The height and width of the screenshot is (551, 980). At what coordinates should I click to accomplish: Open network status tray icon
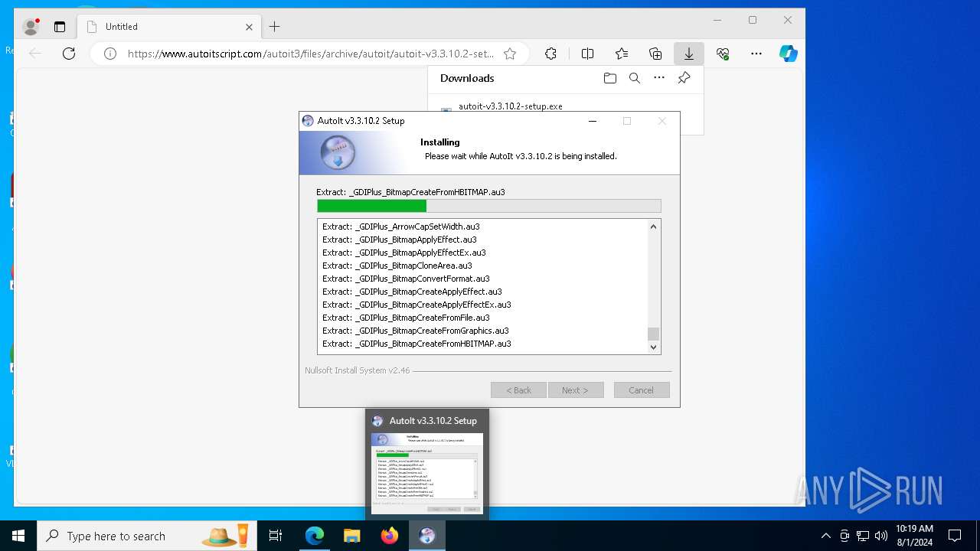pyautogui.click(x=863, y=536)
